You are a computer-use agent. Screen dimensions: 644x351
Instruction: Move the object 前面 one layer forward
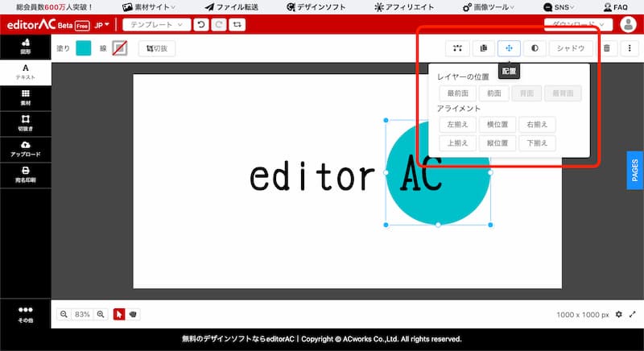point(493,93)
